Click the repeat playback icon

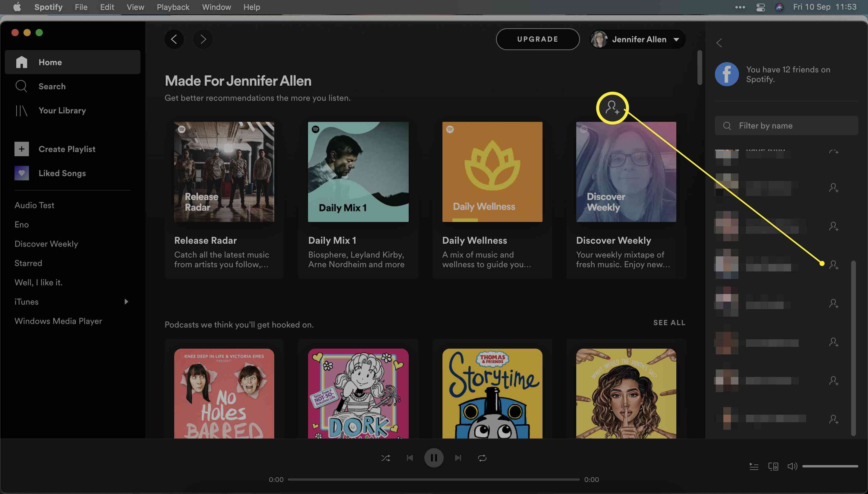click(x=482, y=458)
